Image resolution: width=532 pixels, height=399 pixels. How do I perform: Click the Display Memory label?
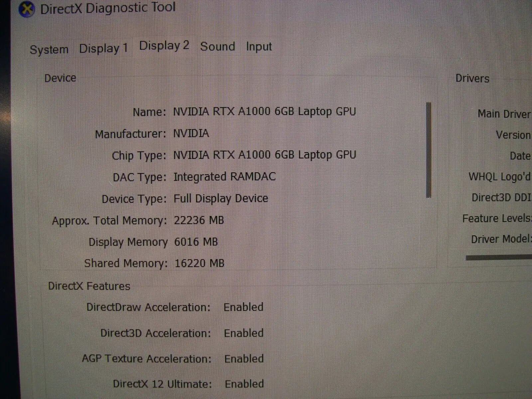coord(128,242)
